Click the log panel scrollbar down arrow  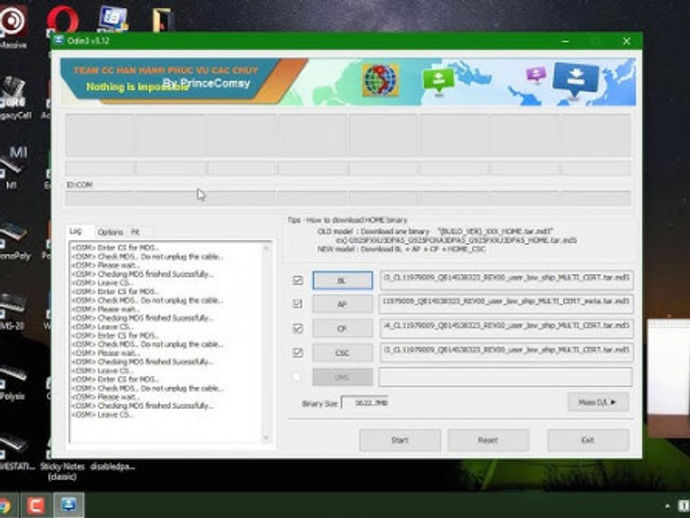pyautogui.click(x=266, y=437)
